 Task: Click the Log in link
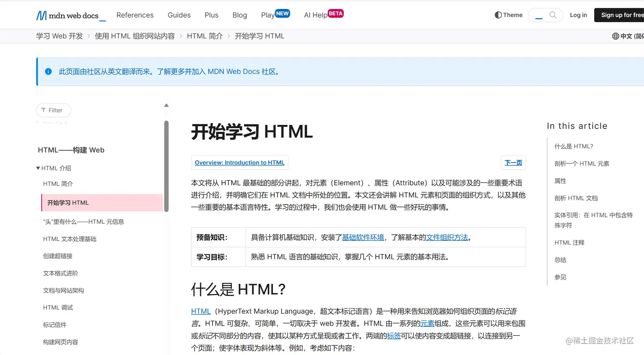[578, 15]
